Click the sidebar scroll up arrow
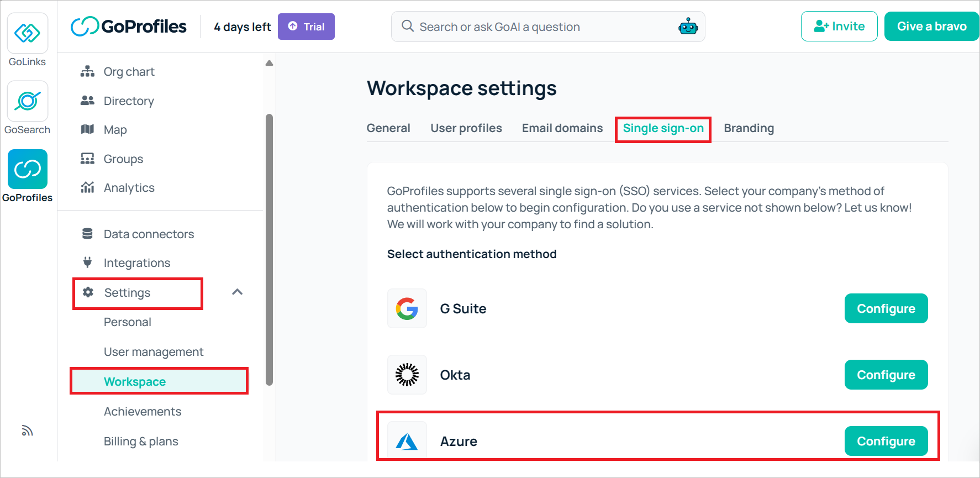980x478 pixels. tap(269, 63)
